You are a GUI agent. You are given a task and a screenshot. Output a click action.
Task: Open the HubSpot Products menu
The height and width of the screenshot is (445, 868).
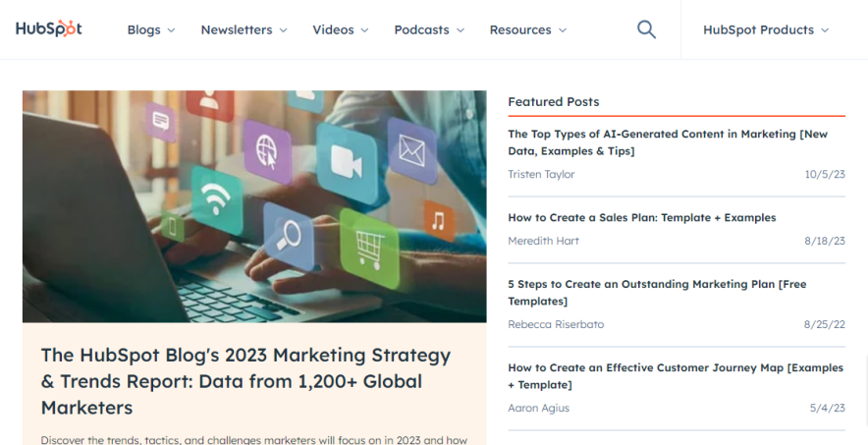point(758,29)
